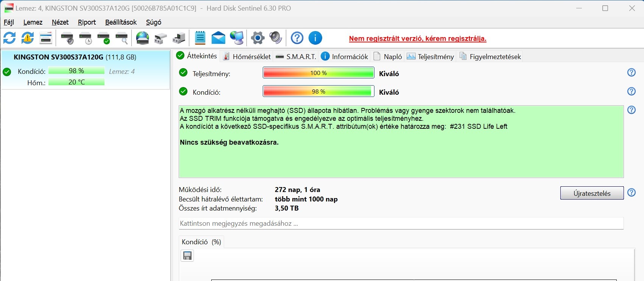The height and width of the screenshot is (281, 644).
Task: Click the speaker sound toolbar icon
Action: (276, 38)
